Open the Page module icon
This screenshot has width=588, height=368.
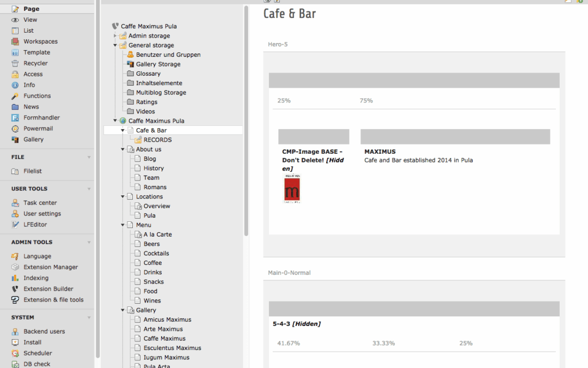[x=15, y=9]
